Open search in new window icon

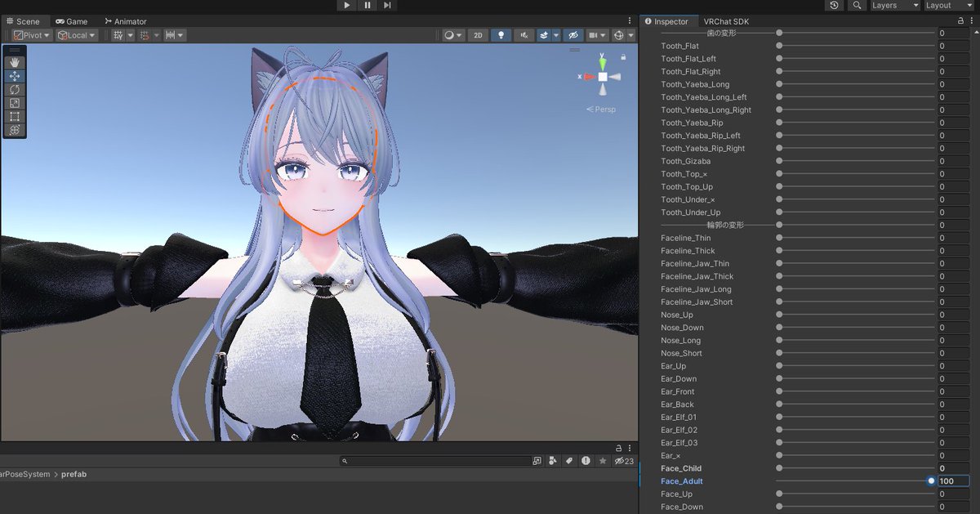(x=537, y=461)
